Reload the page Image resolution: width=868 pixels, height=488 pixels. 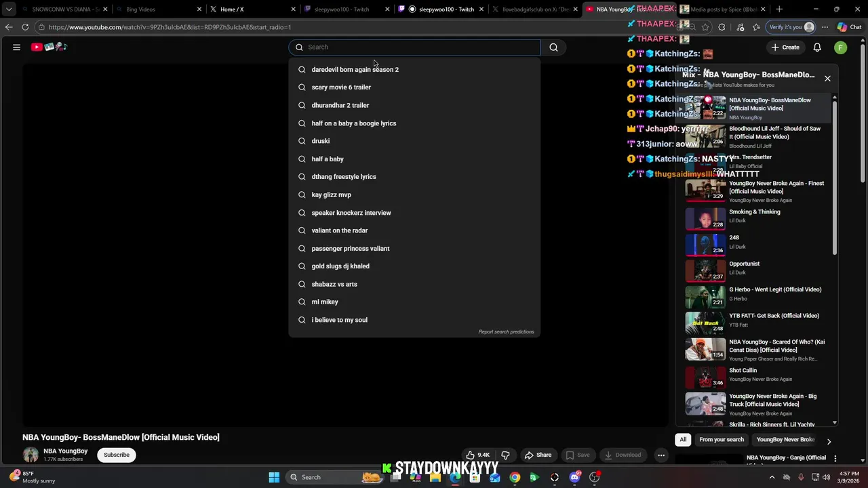[25, 27]
